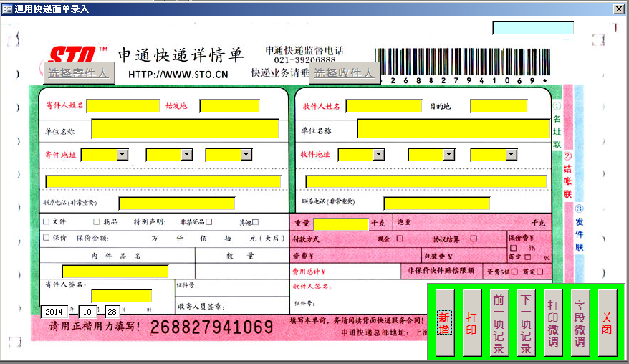Viewport: 629px width, 364px height.
Task: Click recipient detailed address field
Action: click(x=426, y=182)
